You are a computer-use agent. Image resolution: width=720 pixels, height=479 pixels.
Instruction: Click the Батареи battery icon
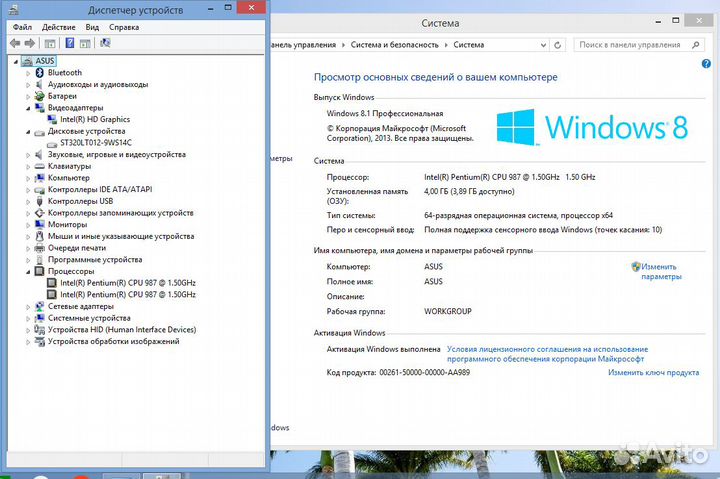coord(40,96)
